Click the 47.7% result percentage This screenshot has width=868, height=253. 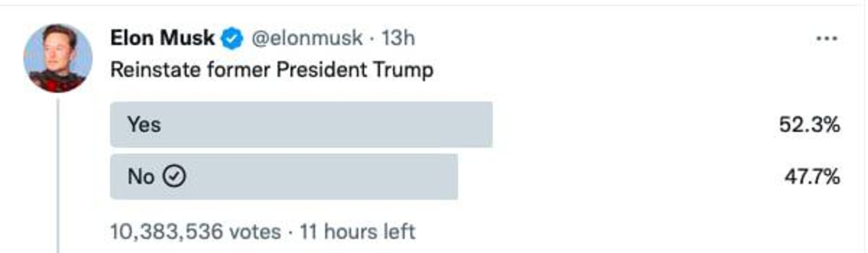[812, 177]
